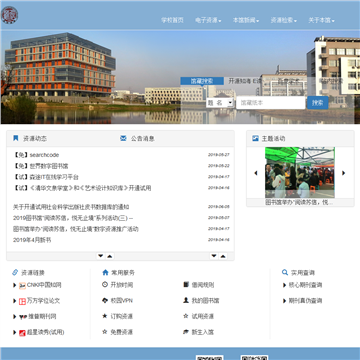Open 图书馆举办"阅读芳信" 数字资源推广活动 notice
This screenshot has width=360, height=360.
[76, 229]
